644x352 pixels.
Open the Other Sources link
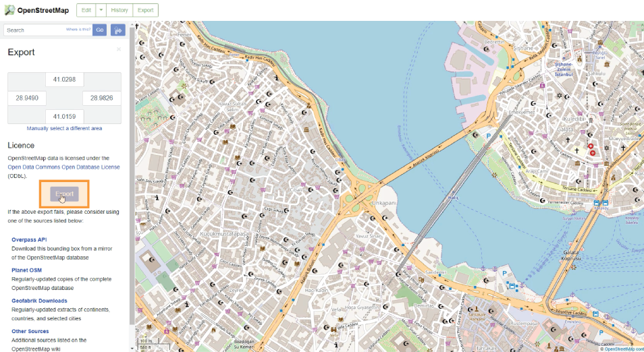[30, 331]
